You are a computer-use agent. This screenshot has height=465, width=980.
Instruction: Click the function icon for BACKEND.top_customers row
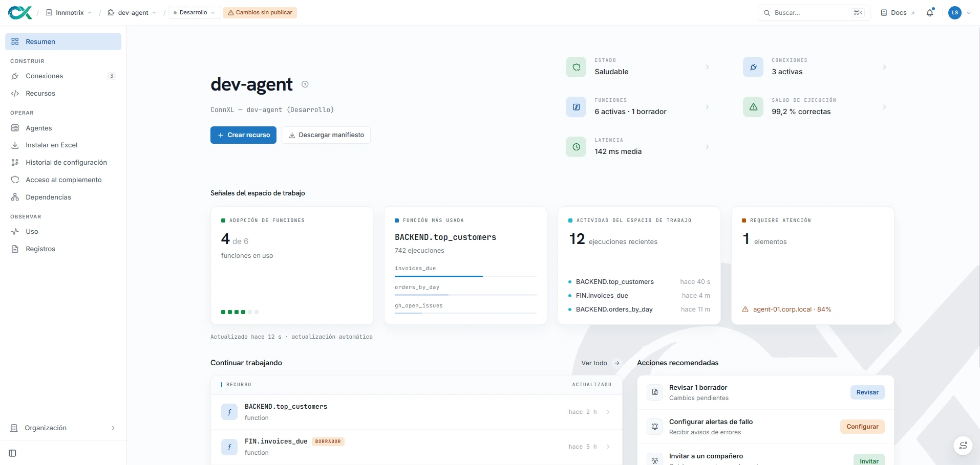229,412
